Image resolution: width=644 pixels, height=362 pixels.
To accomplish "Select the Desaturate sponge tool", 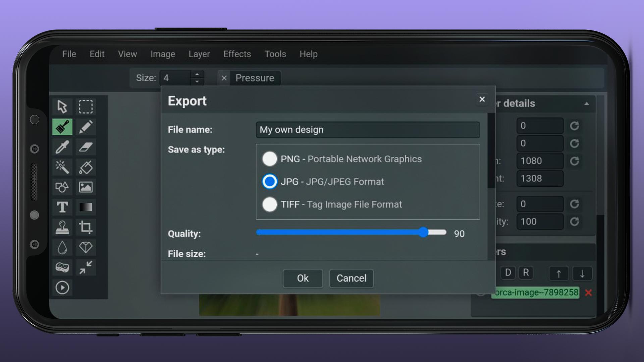I will point(62,267).
